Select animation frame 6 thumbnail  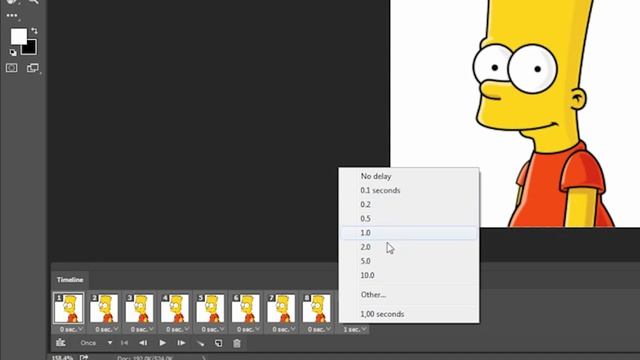(x=246, y=308)
